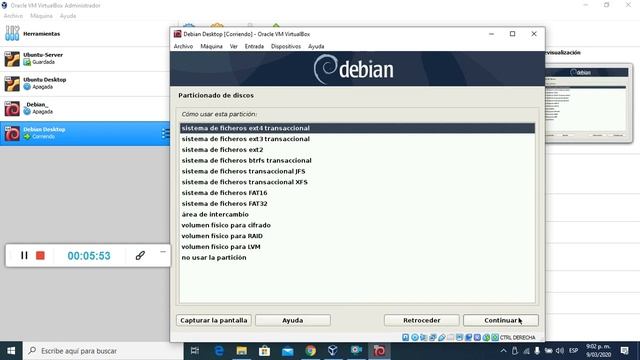The image size is (640, 360).
Task: Open the Ver menu in VM window
Action: [233, 47]
